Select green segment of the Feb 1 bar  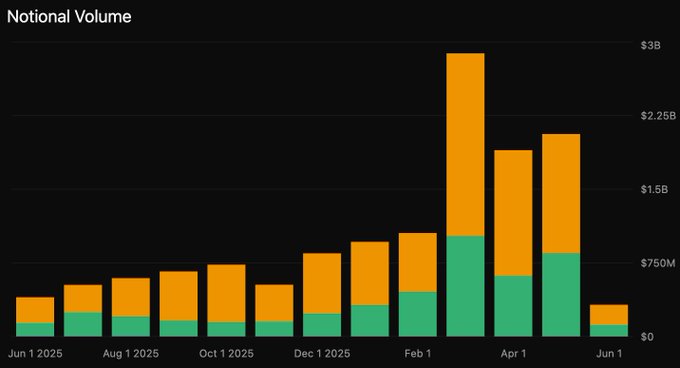(x=418, y=314)
